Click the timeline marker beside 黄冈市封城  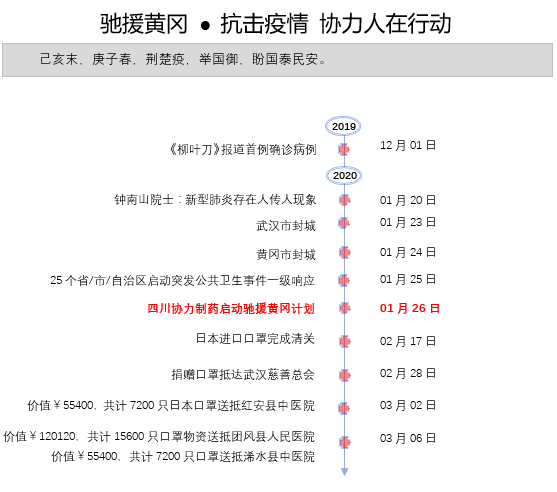coord(344,253)
